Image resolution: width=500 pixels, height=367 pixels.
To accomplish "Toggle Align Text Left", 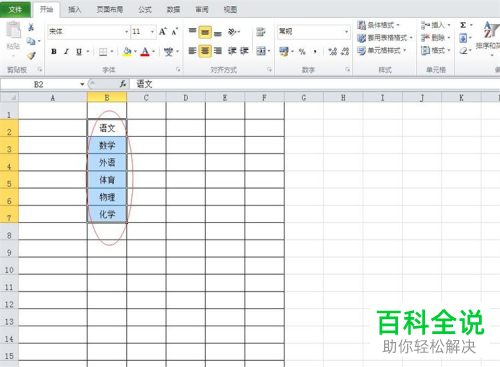I will coord(192,51).
